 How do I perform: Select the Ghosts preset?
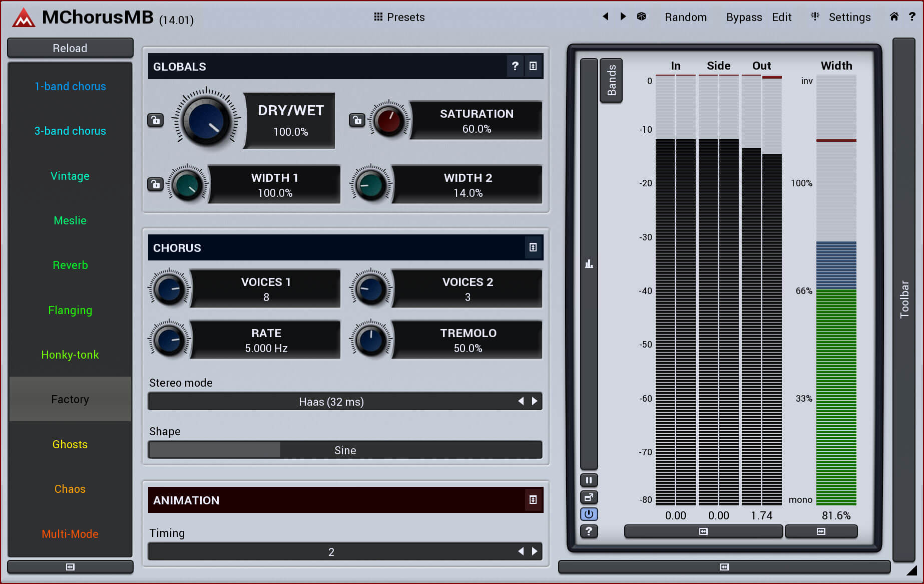tap(70, 444)
